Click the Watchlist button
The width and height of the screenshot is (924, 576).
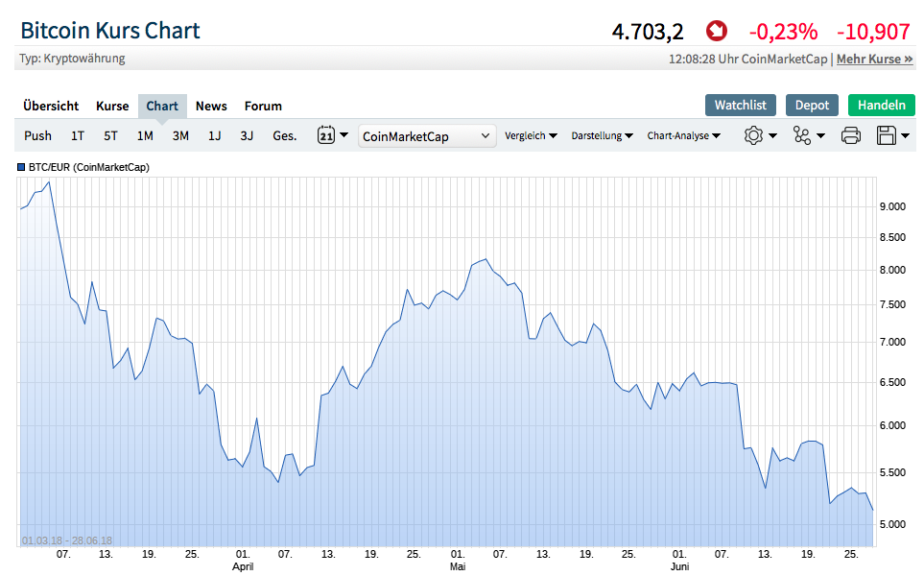740,105
